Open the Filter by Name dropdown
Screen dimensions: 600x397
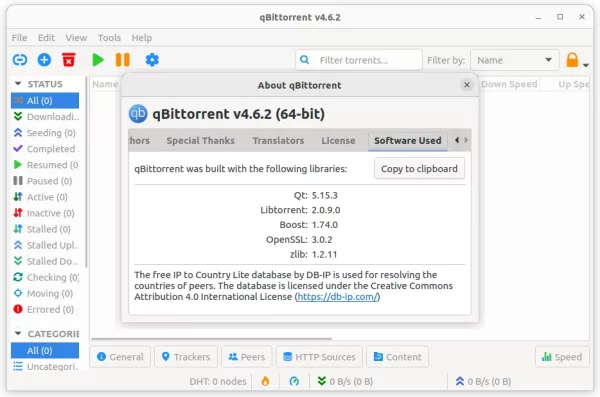[515, 60]
